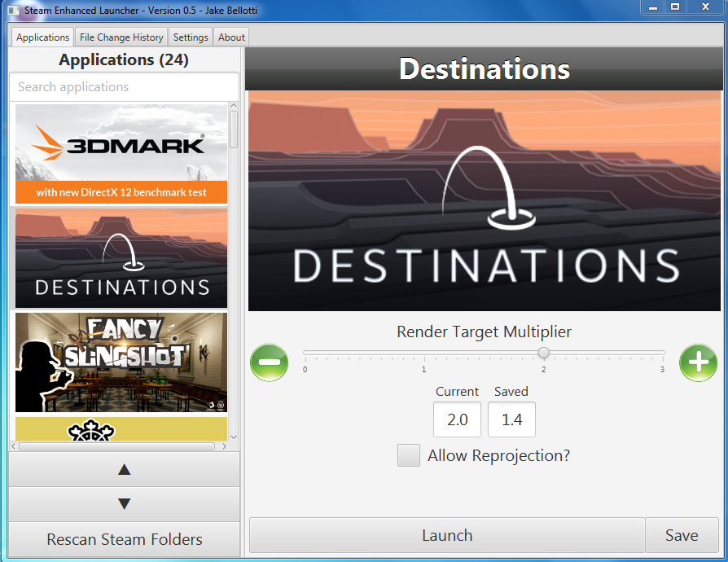
Task: Focus the Search applications field
Action: [124, 87]
